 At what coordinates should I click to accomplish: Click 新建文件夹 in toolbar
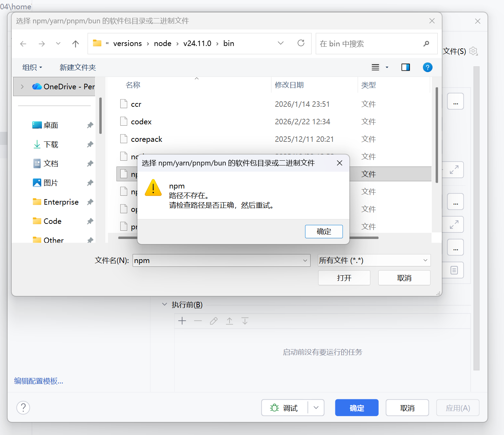click(x=78, y=67)
